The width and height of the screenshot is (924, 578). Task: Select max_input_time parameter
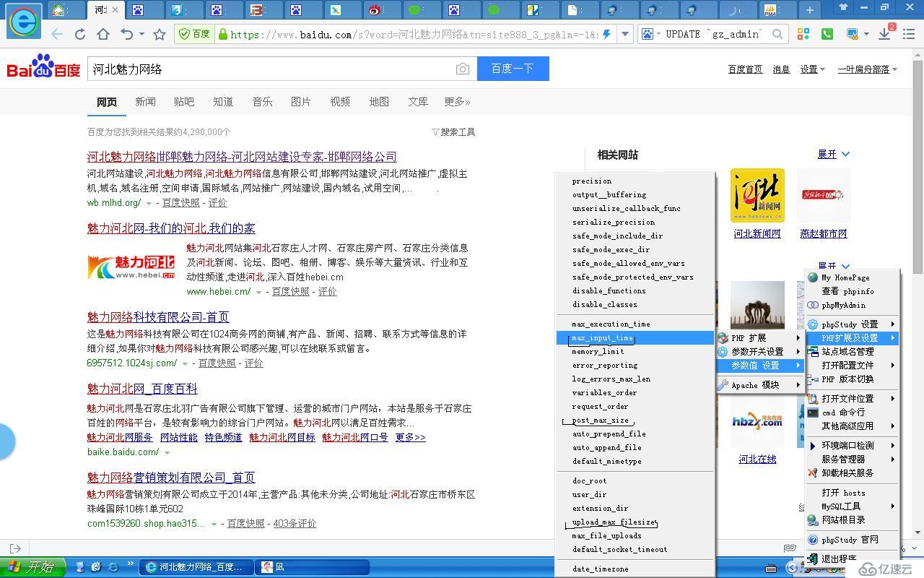click(x=635, y=338)
